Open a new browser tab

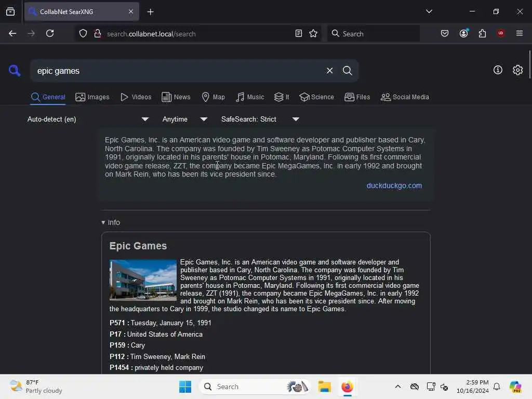[150, 12]
